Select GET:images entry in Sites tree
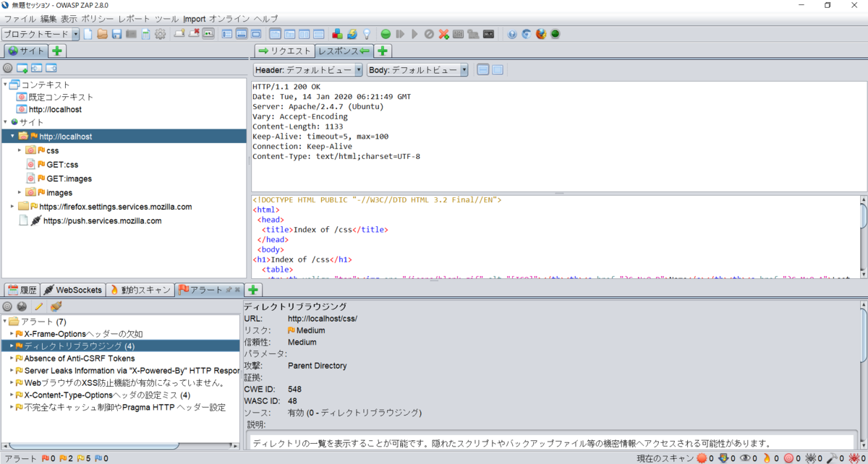868x464 pixels. coord(69,179)
